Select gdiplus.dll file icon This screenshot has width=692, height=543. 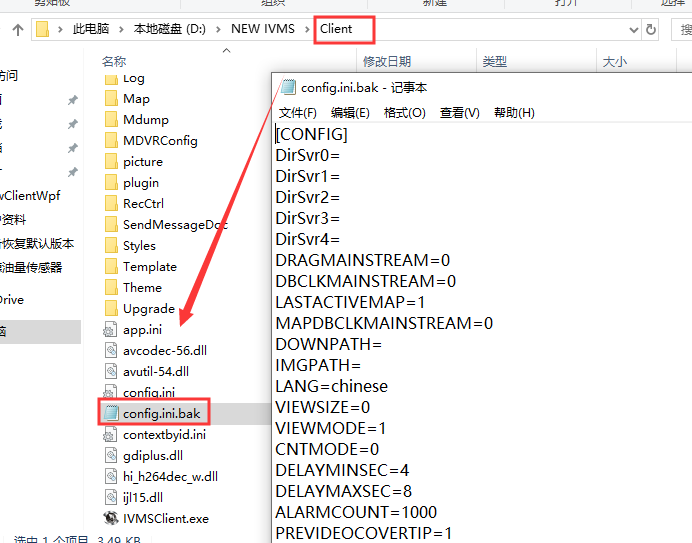(x=111, y=455)
